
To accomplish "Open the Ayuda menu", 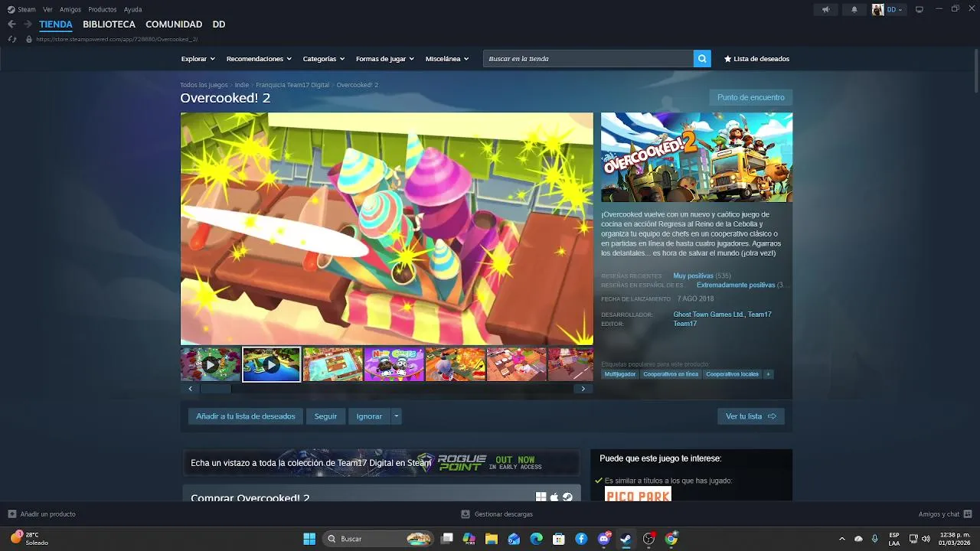I will point(132,9).
